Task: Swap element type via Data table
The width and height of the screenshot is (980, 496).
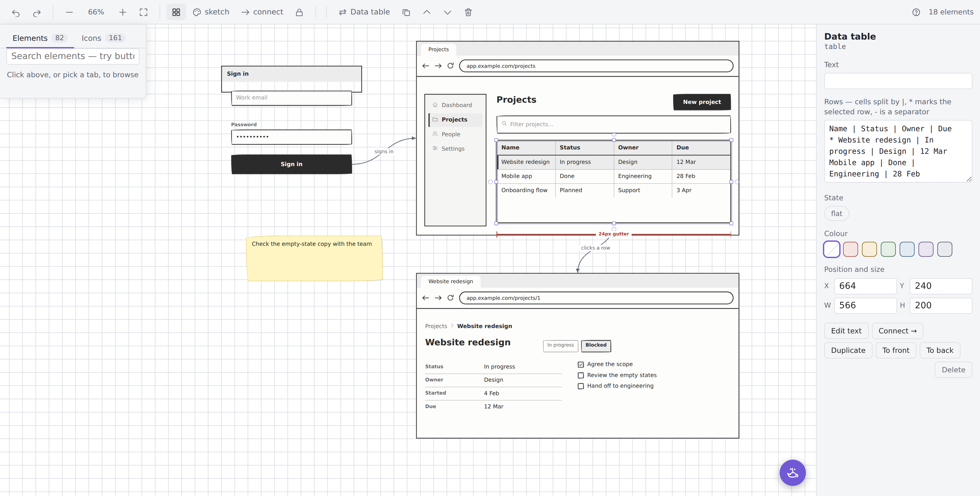Action: [364, 12]
